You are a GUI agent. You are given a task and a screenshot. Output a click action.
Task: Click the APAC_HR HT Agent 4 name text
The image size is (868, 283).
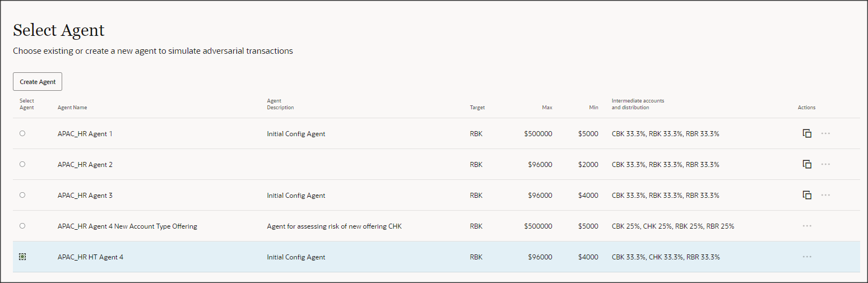click(x=90, y=257)
